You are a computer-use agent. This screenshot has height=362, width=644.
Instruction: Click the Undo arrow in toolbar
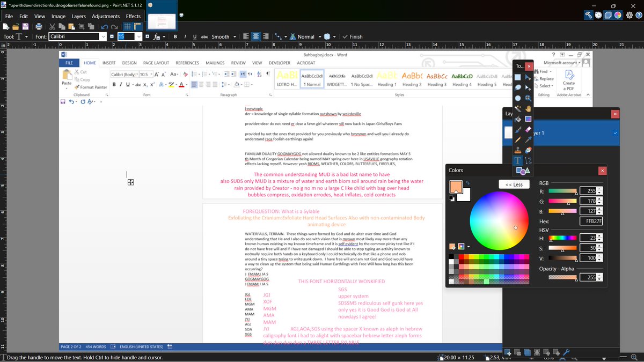coord(104,27)
